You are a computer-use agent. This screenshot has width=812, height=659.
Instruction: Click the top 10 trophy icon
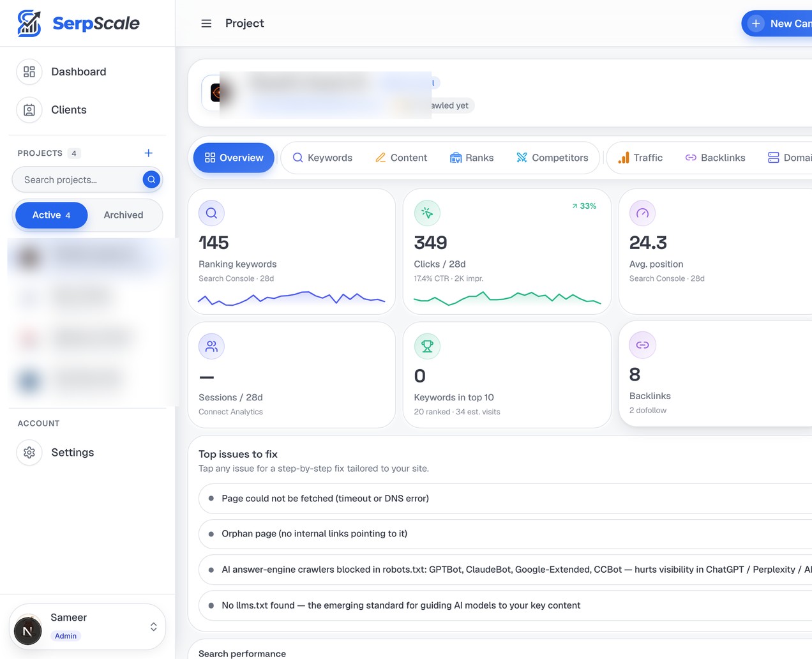427,346
